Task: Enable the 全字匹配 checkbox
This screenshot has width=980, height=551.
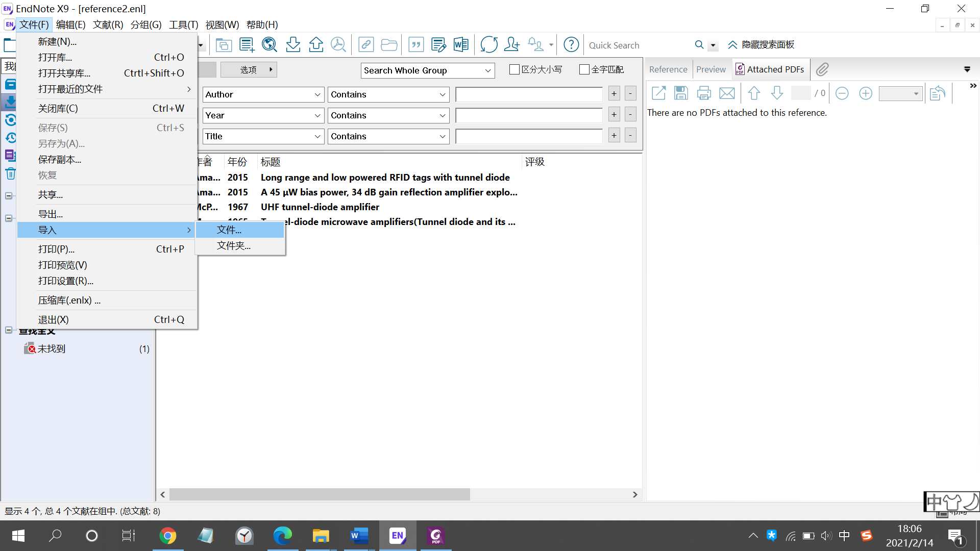Action: (584, 69)
